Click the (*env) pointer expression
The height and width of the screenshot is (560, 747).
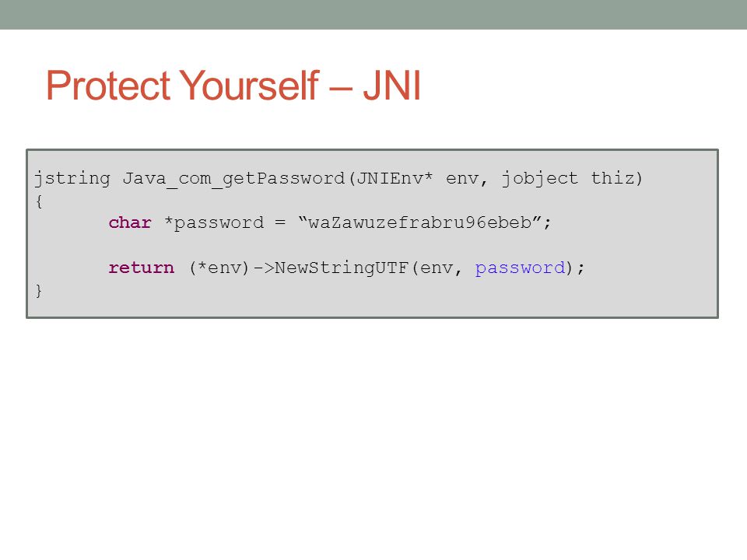point(219,268)
